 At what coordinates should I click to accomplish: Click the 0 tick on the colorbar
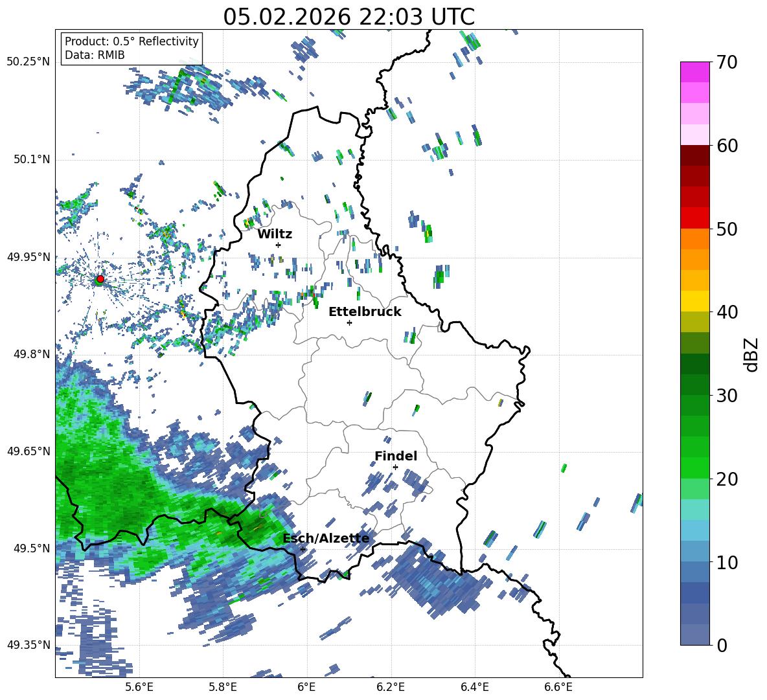point(722,645)
